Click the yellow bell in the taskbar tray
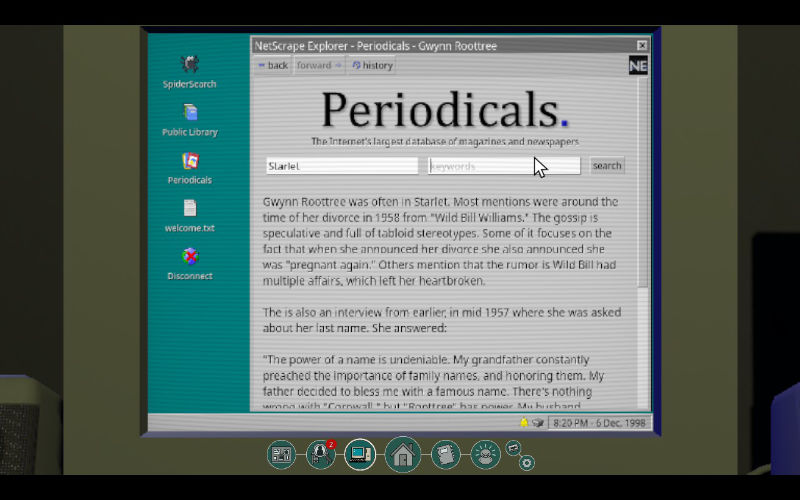800x500 pixels. pyautogui.click(x=523, y=423)
